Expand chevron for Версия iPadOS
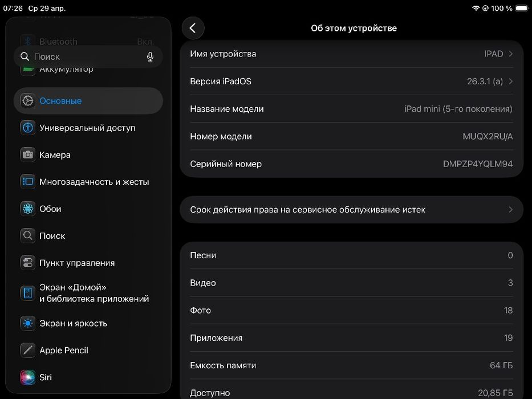 pos(511,81)
